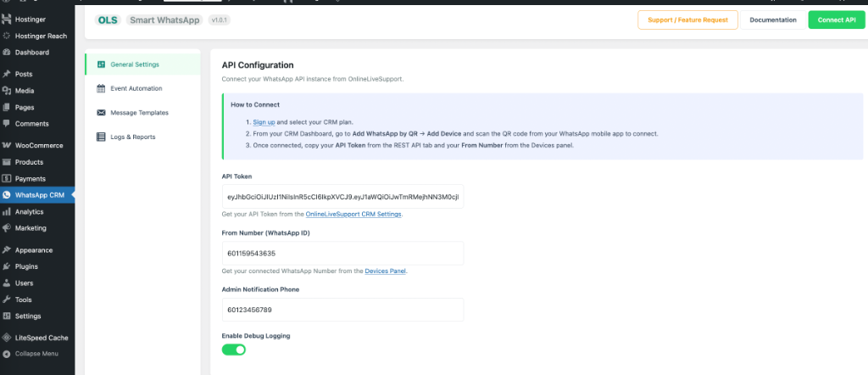Click the Appearance brush icon
The image size is (868, 375).
[7, 249]
